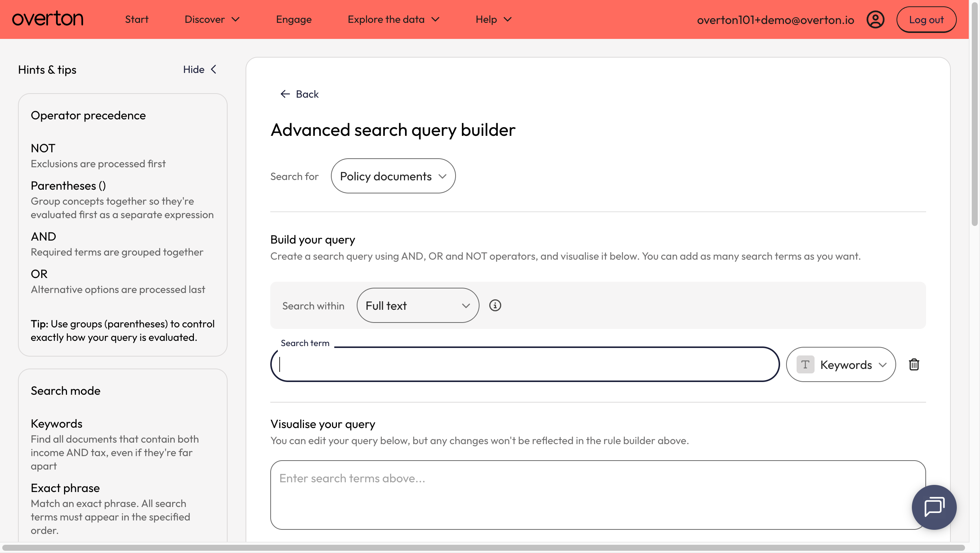Focus the Search term input field
This screenshot has height=553, width=980.
point(525,364)
